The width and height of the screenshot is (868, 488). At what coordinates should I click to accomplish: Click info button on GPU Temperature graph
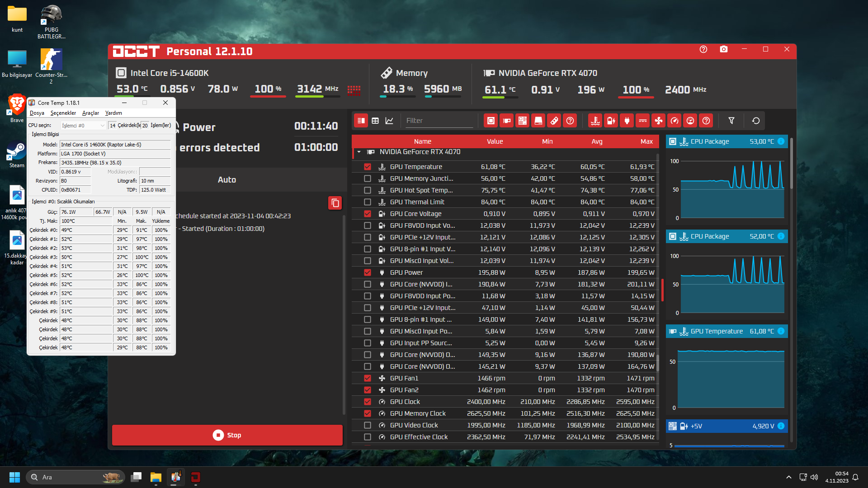[x=781, y=331]
